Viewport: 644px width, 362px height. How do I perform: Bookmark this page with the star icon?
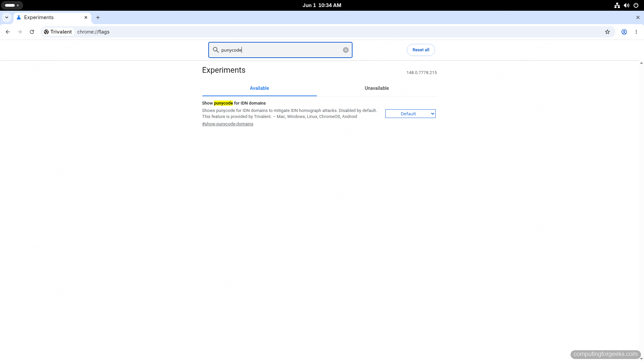pos(607,32)
